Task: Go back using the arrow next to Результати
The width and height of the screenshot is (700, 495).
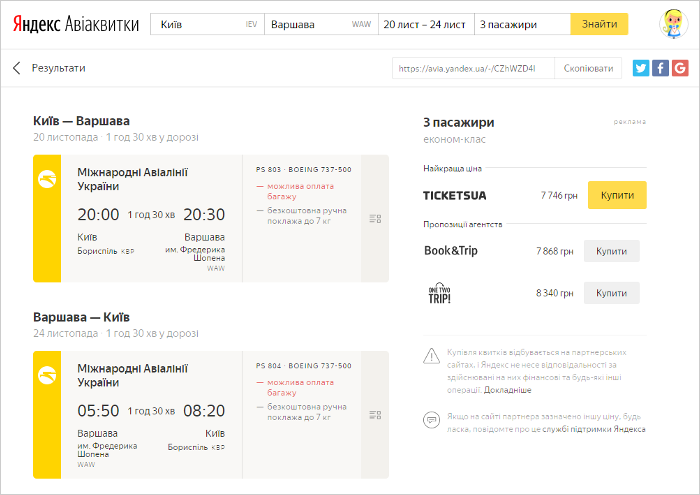Action: [x=17, y=68]
